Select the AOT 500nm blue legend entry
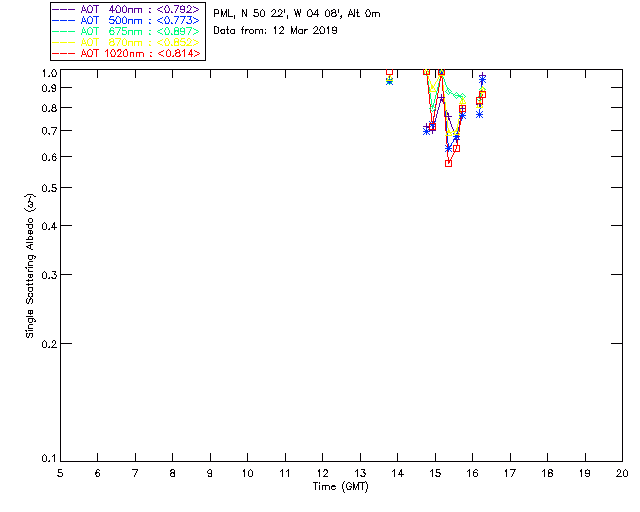The height and width of the screenshot is (512, 640). [139, 20]
